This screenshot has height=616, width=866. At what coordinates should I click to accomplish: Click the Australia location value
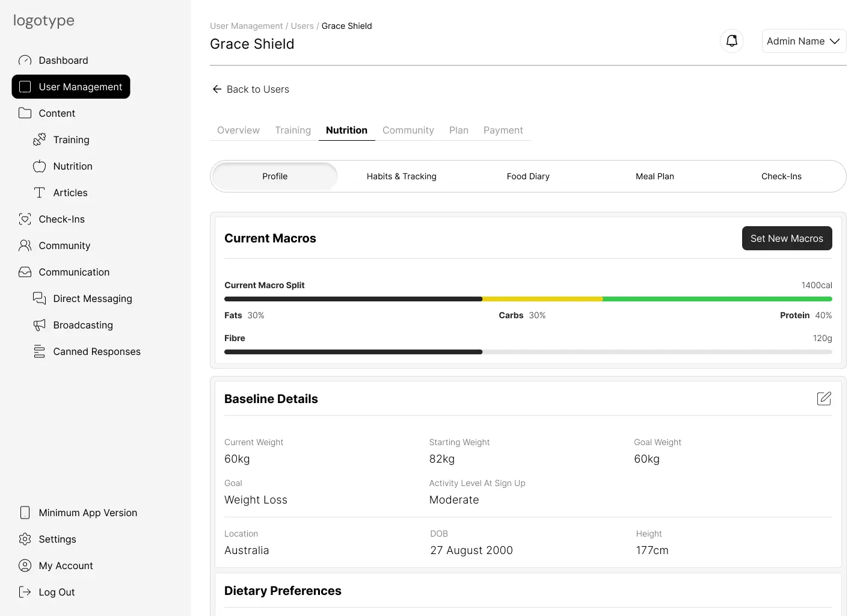pyautogui.click(x=247, y=550)
